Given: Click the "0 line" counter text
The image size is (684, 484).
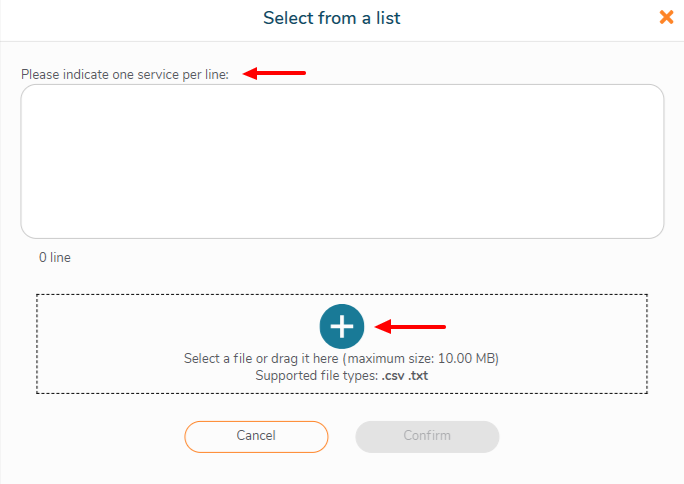Looking at the screenshot, I should click(x=55, y=258).
